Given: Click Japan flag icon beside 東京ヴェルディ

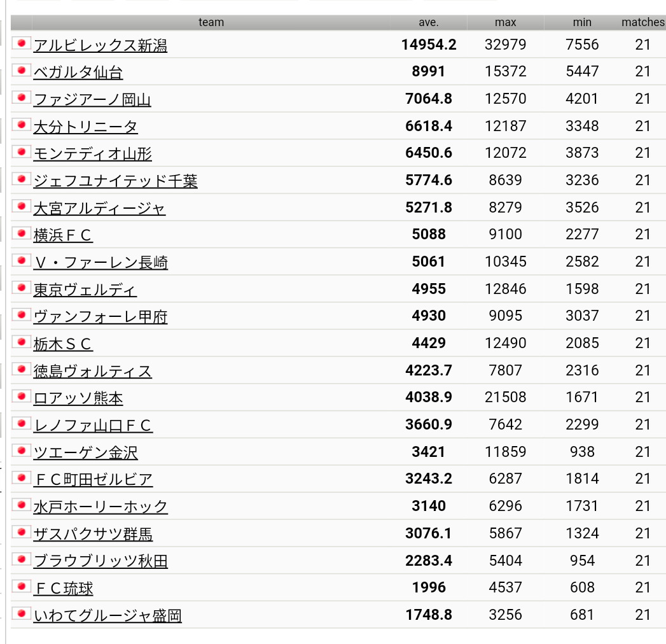Looking at the screenshot, I should 21,287.
